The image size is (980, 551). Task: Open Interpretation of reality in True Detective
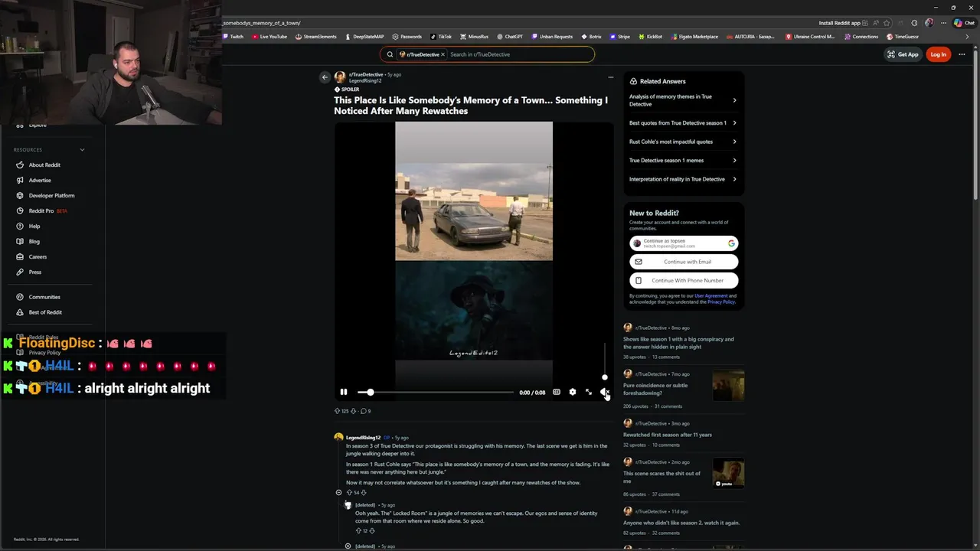pyautogui.click(x=683, y=179)
